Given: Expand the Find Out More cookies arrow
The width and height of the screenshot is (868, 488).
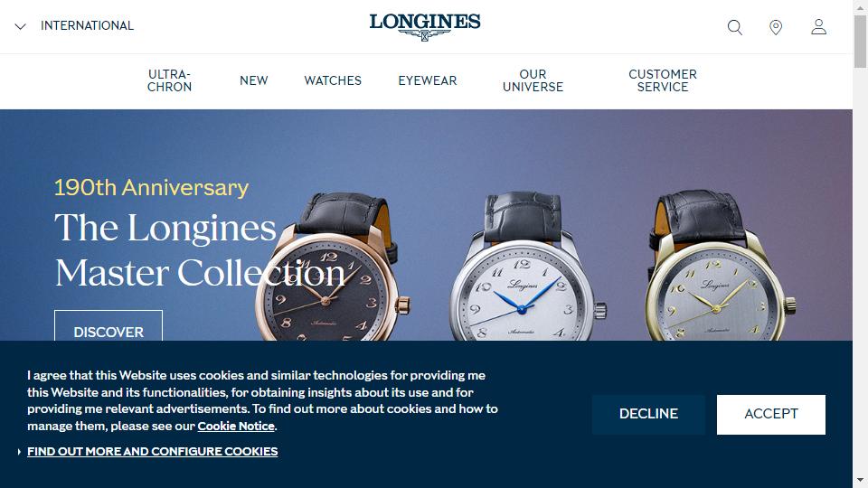Looking at the screenshot, I should 19,452.
